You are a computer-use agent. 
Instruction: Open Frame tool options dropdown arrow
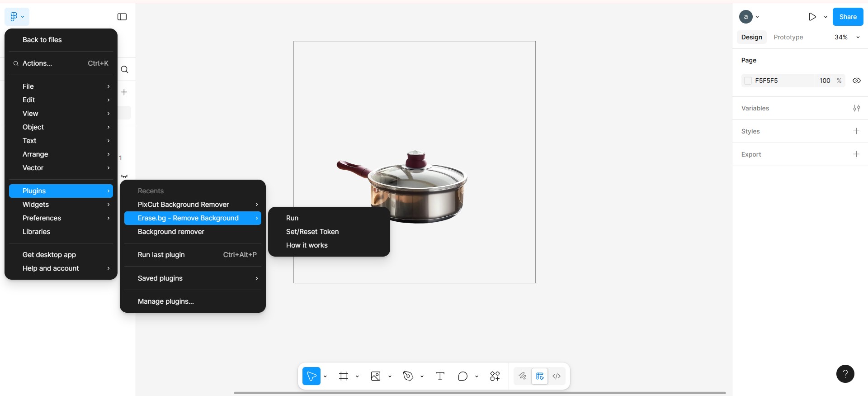[x=357, y=376]
